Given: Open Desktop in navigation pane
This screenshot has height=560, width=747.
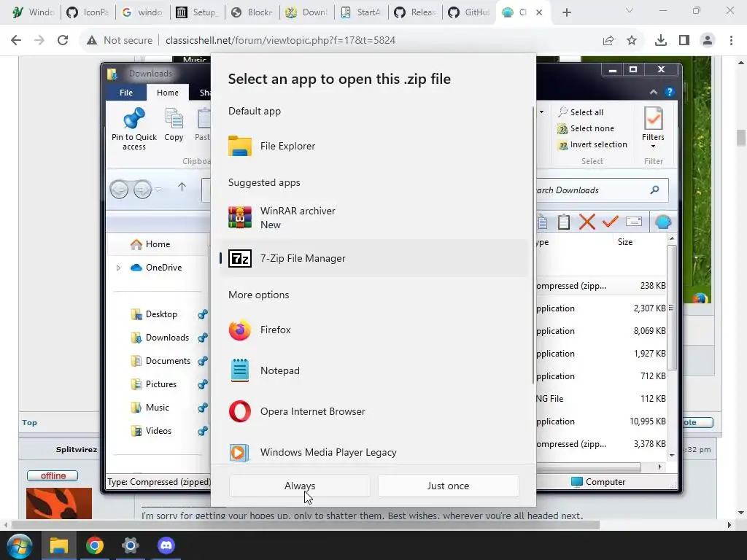Looking at the screenshot, I should point(153,314).
